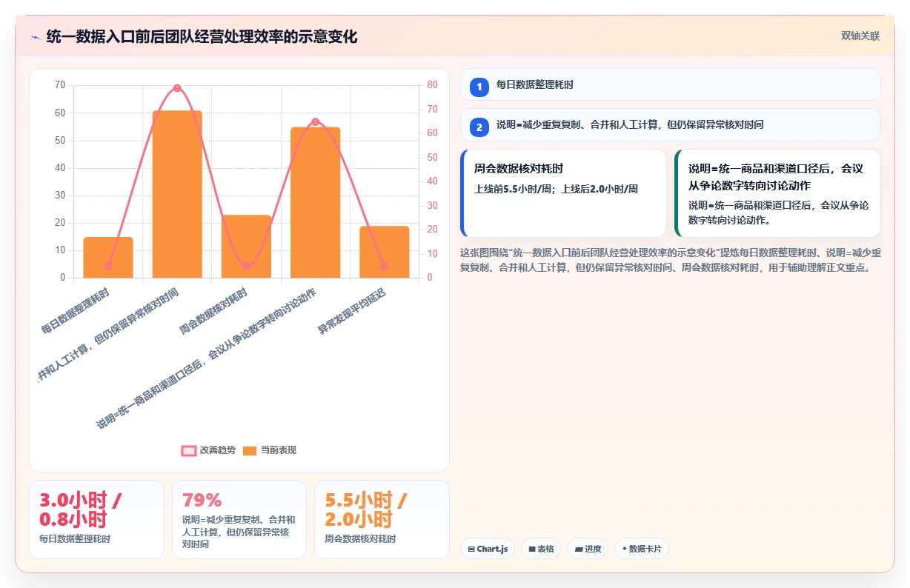The image size is (910, 588).
Task: Click the 异常发现平均延迟 axis label
Action: coord(352,311)
